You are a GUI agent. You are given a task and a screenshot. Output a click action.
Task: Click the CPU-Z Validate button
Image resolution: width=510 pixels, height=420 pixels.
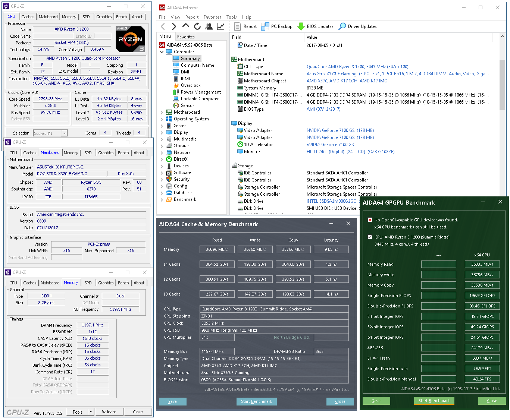click(109, 412)
